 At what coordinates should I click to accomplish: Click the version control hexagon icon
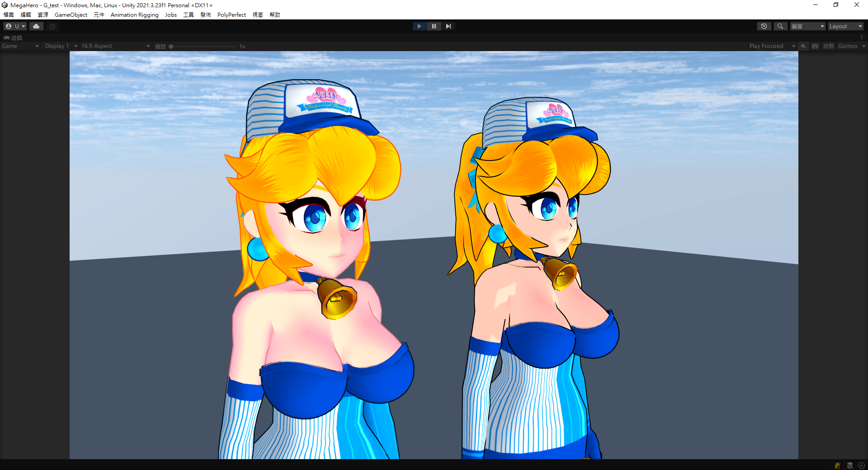click(52, 27)
